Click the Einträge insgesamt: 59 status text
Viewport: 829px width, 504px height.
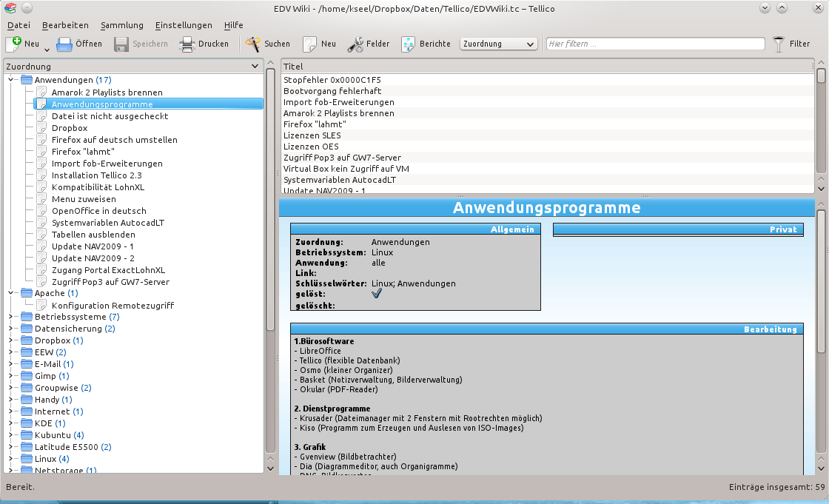click(776, 486)
